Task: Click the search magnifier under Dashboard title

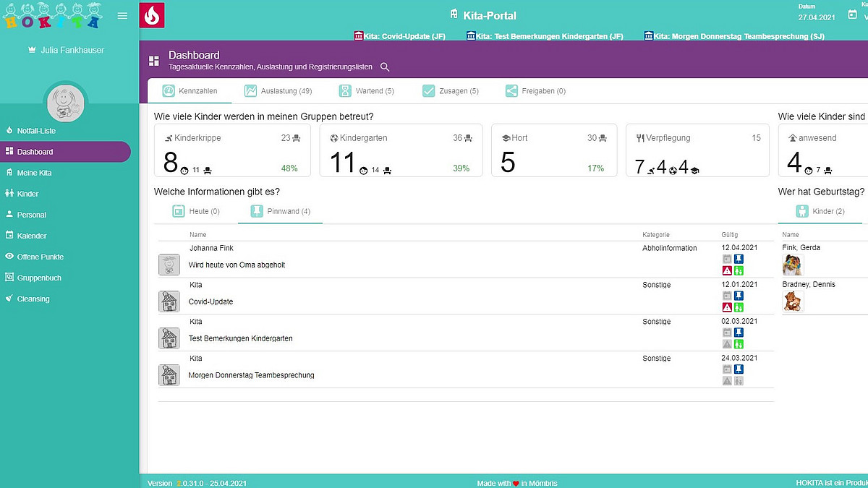Action: pos(385,67)
